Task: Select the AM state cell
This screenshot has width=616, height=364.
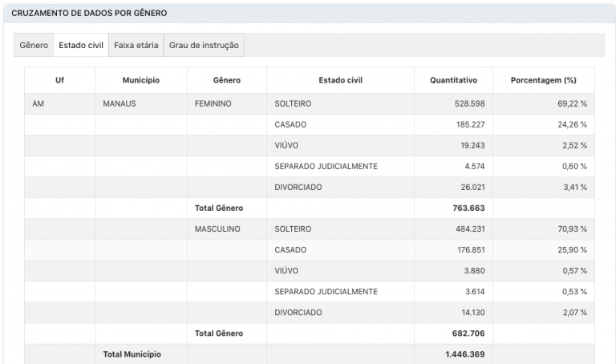Action: pyautogui.click(x=38, y=104)
